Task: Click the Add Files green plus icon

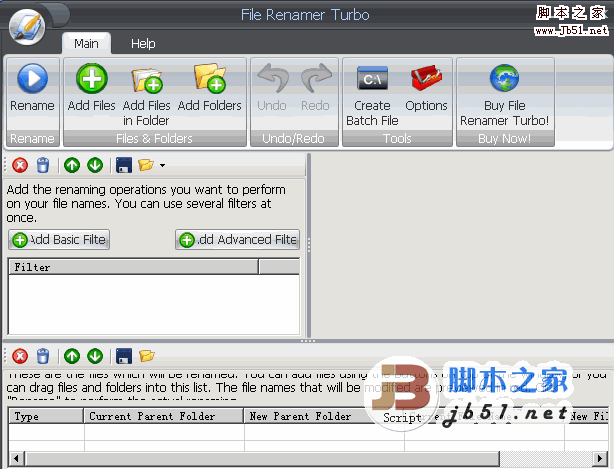Action: [x=92, y=79]
